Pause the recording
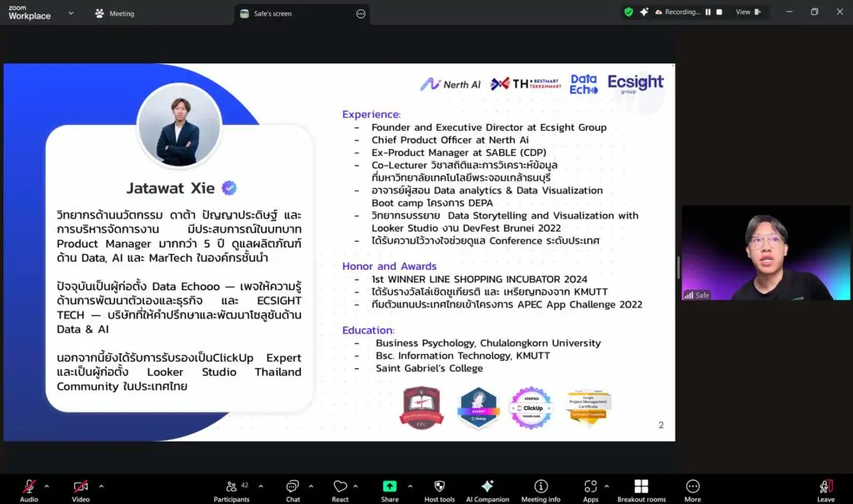This screenshot has height=504, width=853. point(708,12)
